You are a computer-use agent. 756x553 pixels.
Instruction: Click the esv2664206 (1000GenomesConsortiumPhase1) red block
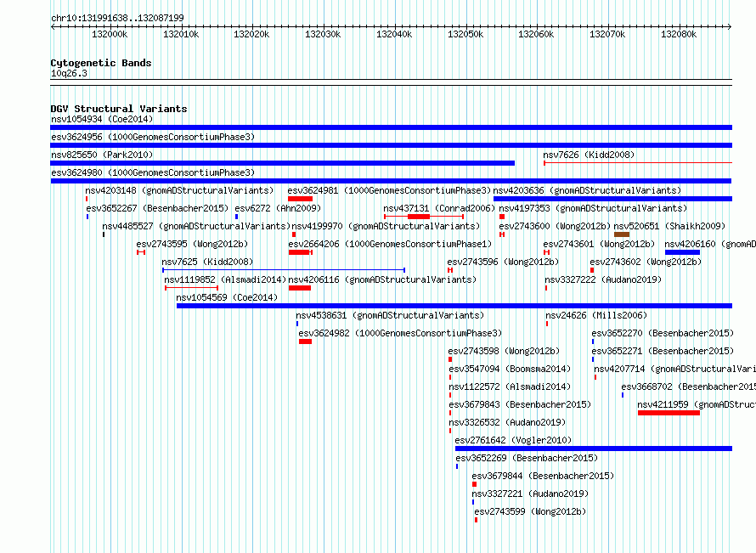click(301, 252)
